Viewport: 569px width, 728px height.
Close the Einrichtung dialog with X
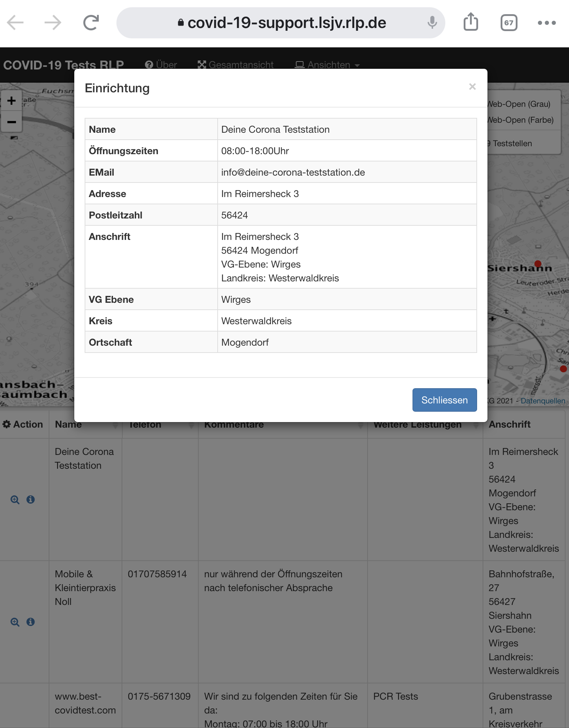(472, 86)
